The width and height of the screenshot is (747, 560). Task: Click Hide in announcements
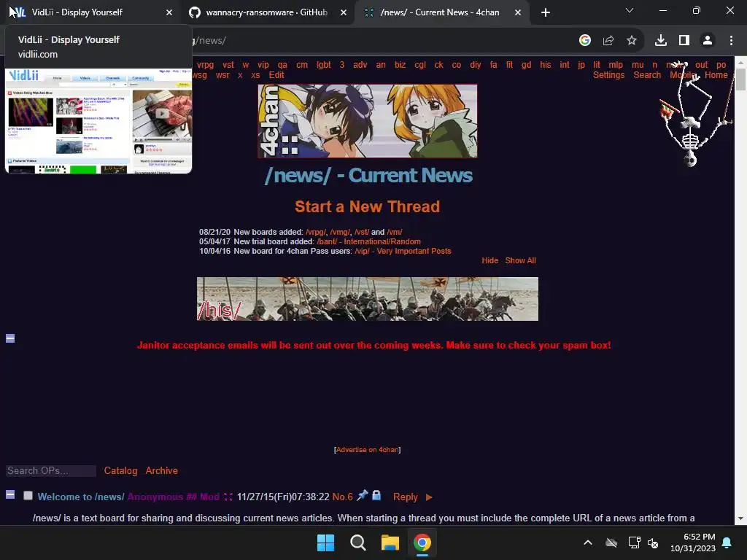[489, 260]
